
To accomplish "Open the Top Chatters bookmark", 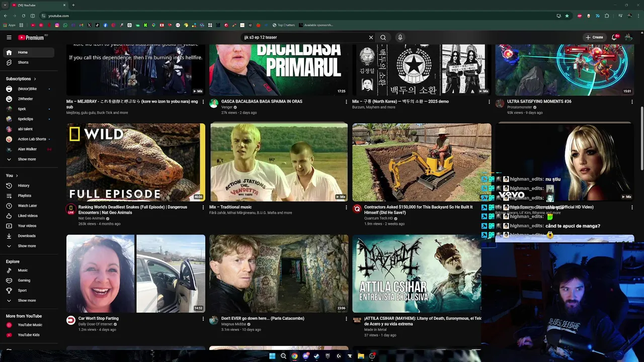I will coord(284,25).
